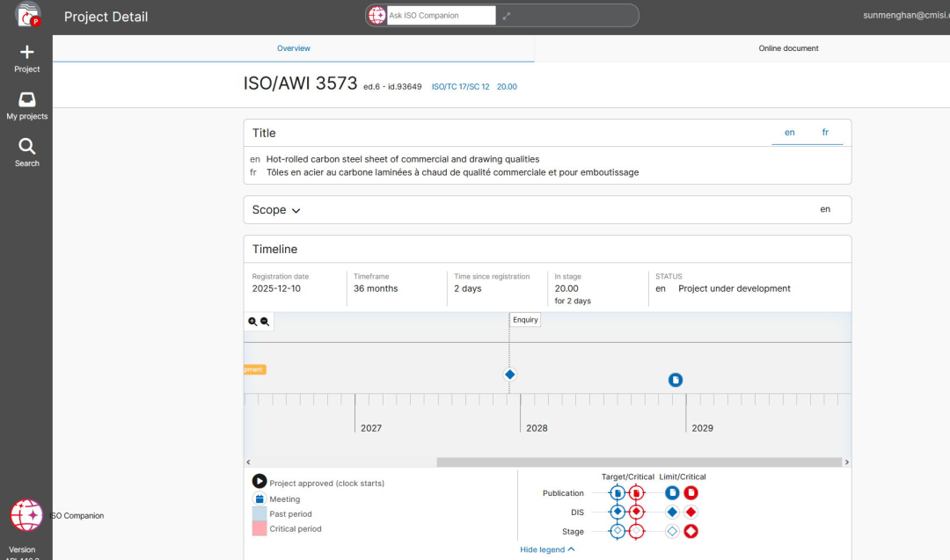Screen dimensions: 950x560
Task: Zoom in on the timeline
Action: click(252, 322)
